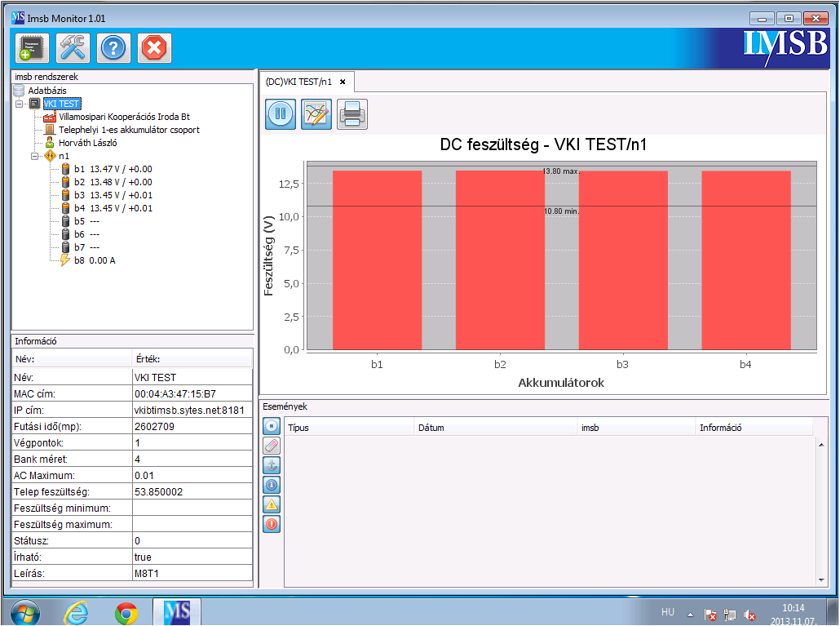The width and height of the screenshot is (840, 626).
Task: Select Telephelyi 1-es akkumulátor csoport entry
Action: coord(129,130)
